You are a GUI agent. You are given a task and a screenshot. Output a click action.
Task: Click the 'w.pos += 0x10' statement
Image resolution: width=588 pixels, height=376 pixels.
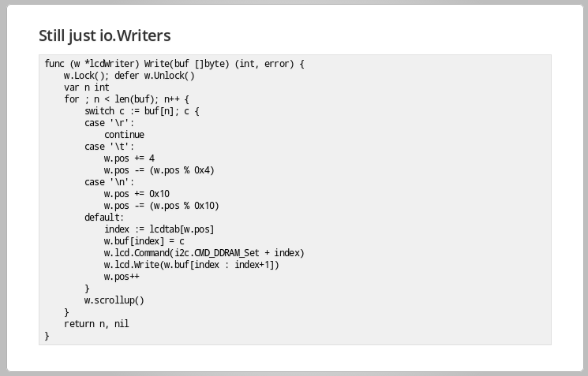[137, 194]
